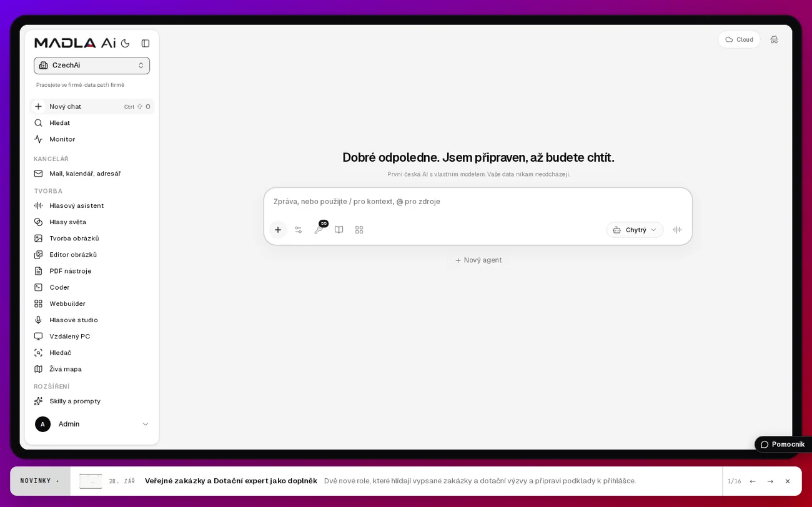
Task: Expand the Admin account menu
Action: pyautogui.click(x=92, y=424)
